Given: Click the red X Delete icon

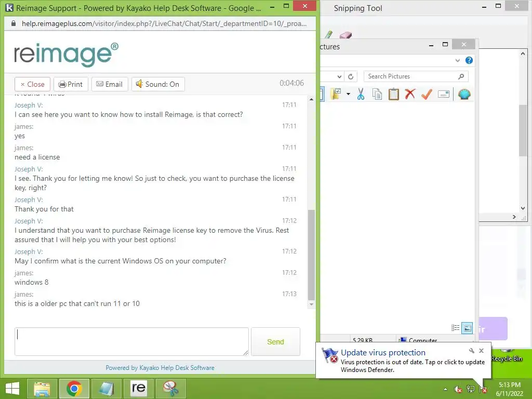Looking at the screenshot, I should 410,94.
